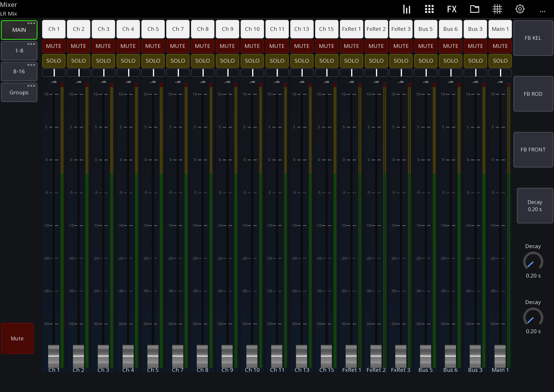Solo channel Ch 15
The image size is (554, 392).
tap(327, 61)
